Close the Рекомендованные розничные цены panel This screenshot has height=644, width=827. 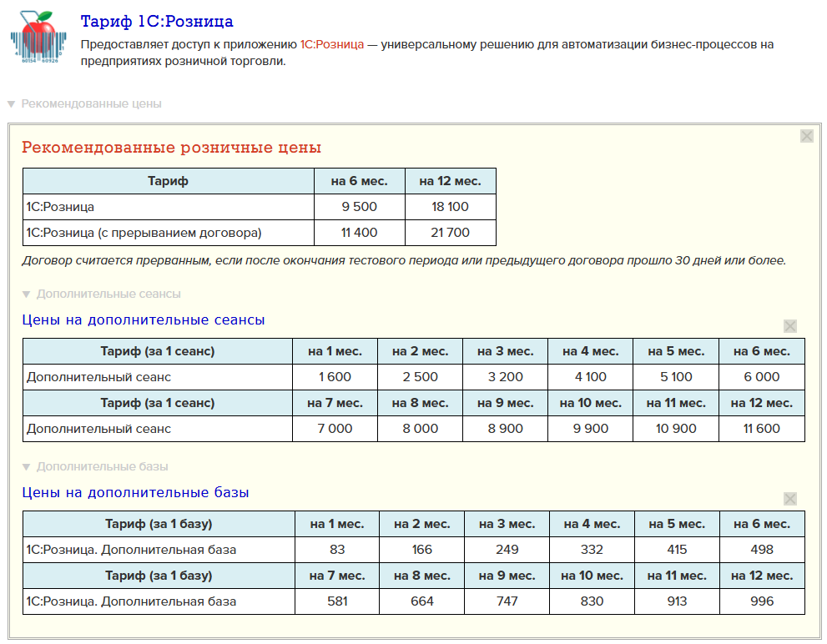[x=806, y=136]
